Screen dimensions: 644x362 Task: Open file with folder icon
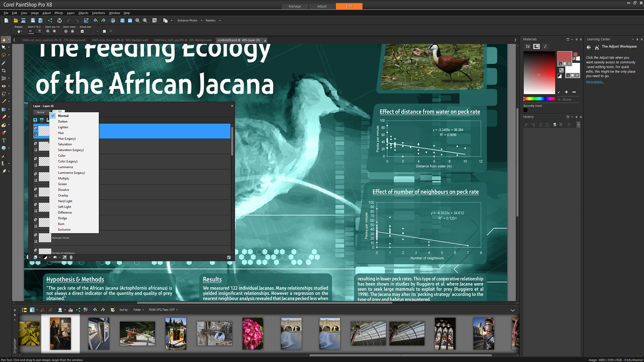tap(15, 20)
